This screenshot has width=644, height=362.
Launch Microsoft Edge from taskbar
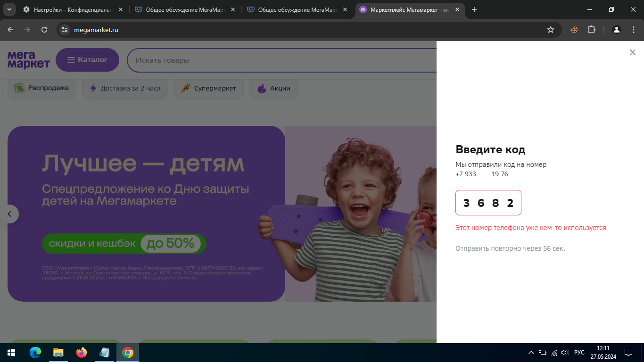(35, 353)
